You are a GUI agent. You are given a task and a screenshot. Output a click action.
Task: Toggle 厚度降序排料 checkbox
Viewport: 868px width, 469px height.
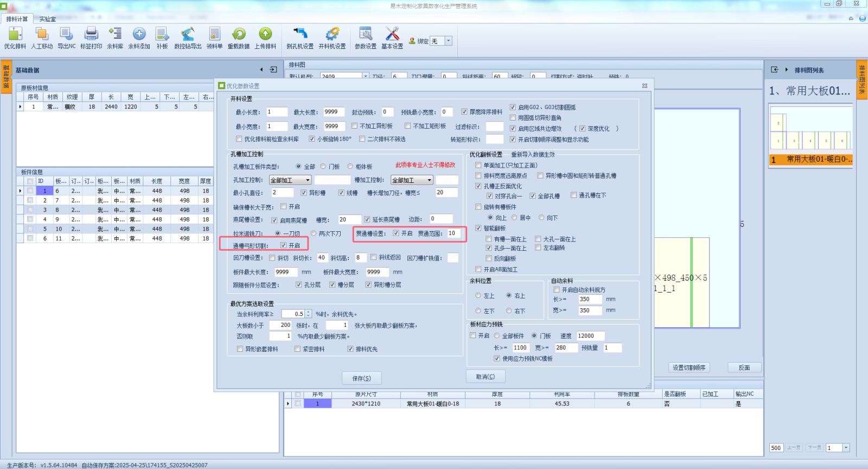click(x=464, y=112)
